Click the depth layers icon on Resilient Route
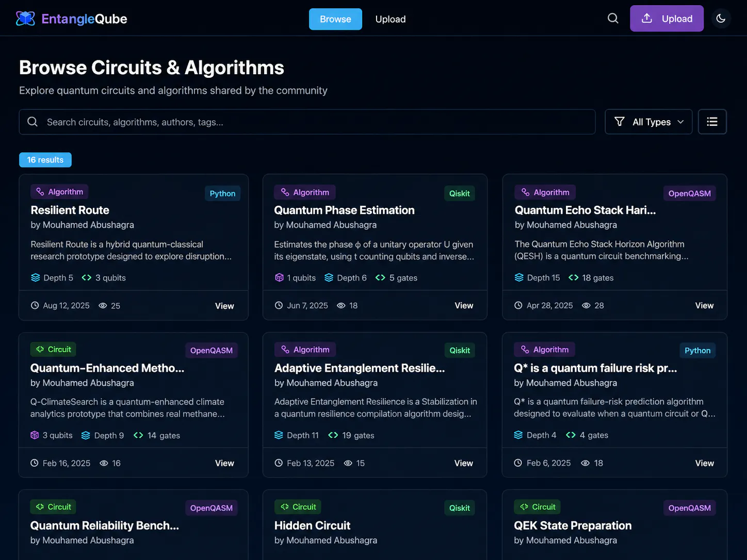Image resolution: width=747 pixels, height=560 pixels. point(35,277)
